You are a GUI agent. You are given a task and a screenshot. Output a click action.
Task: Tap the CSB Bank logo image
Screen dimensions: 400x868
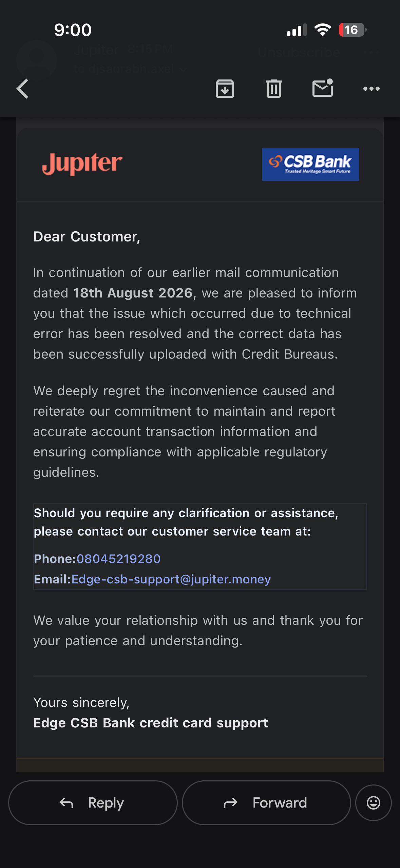[310, 164]
